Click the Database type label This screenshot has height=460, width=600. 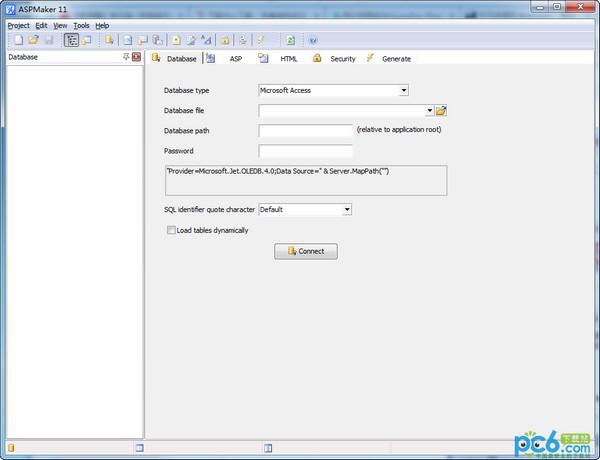click(x=186, y=90)
